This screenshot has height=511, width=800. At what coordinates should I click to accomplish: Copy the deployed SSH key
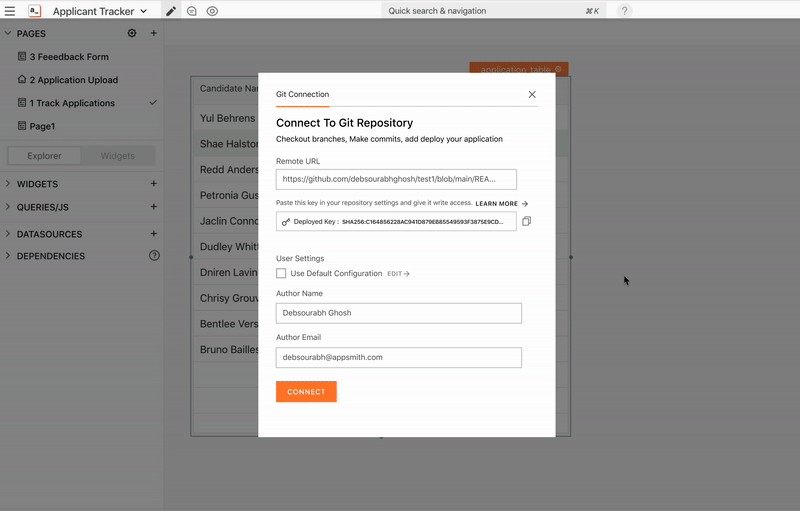pyautogui.click(x=527, y=221)
